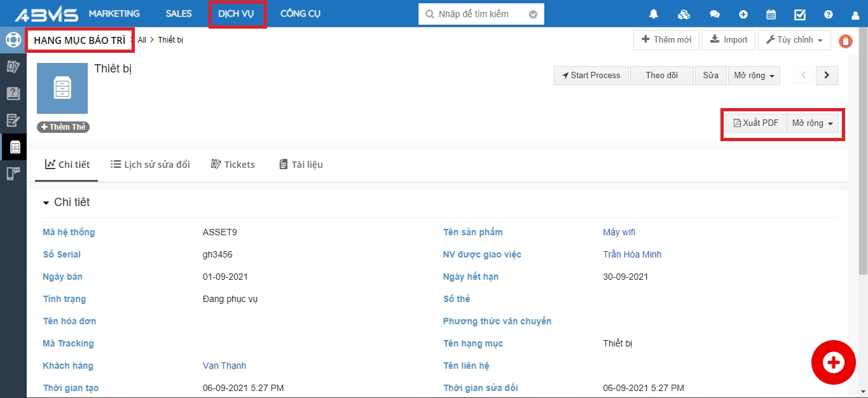The width and height of the screenshot is (868, 398).
Task: Switch to the Lịch sử sửa đổi tab
Action: coord(150,165)
